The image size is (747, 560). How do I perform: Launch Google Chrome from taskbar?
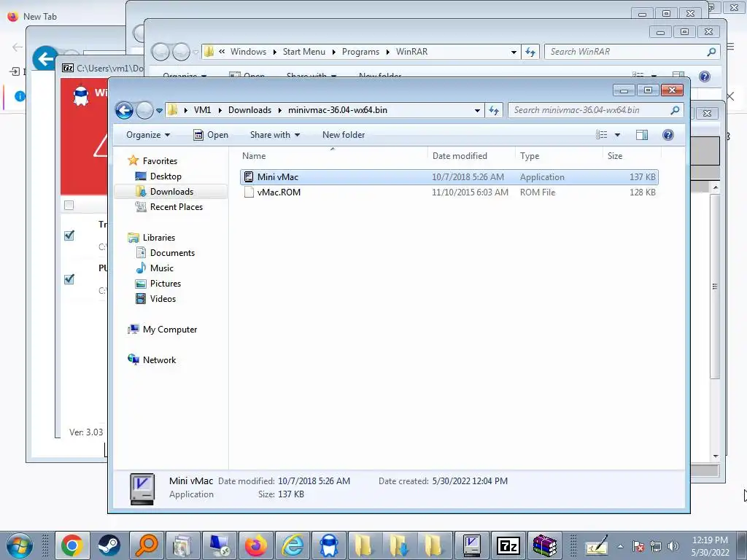(72, 545)
